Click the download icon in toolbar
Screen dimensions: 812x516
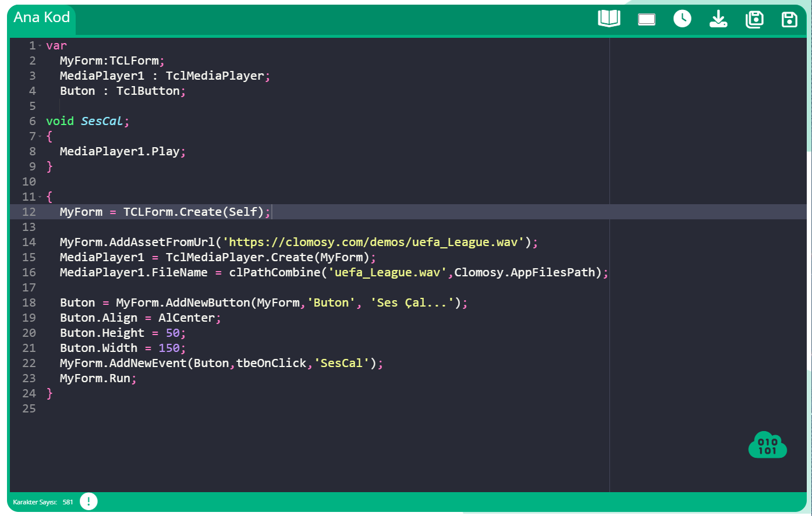click(x=718, y=19)
